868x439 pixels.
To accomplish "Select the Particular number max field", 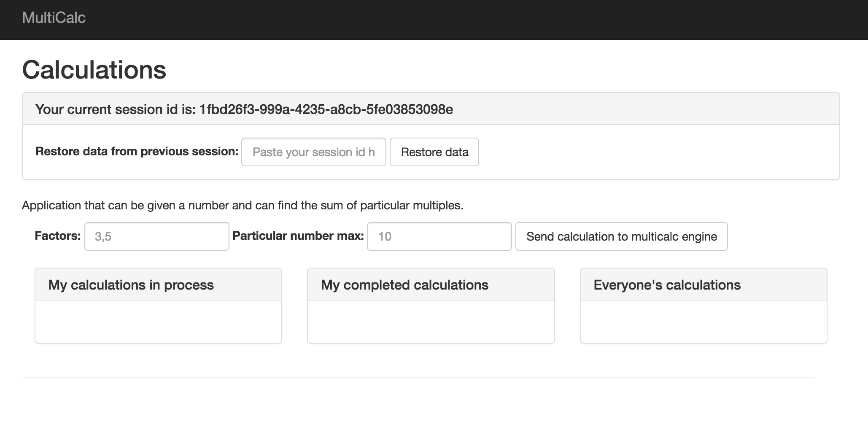I will coord(439,236).
